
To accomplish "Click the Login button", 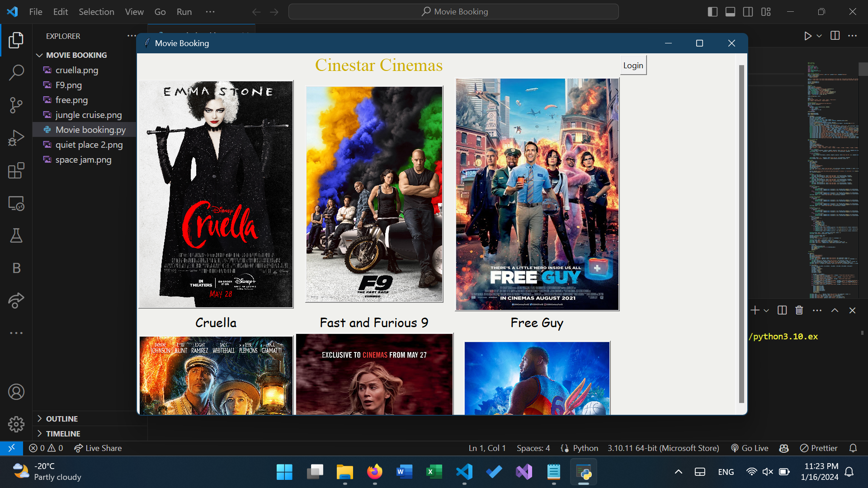I will tap(633, 66).
